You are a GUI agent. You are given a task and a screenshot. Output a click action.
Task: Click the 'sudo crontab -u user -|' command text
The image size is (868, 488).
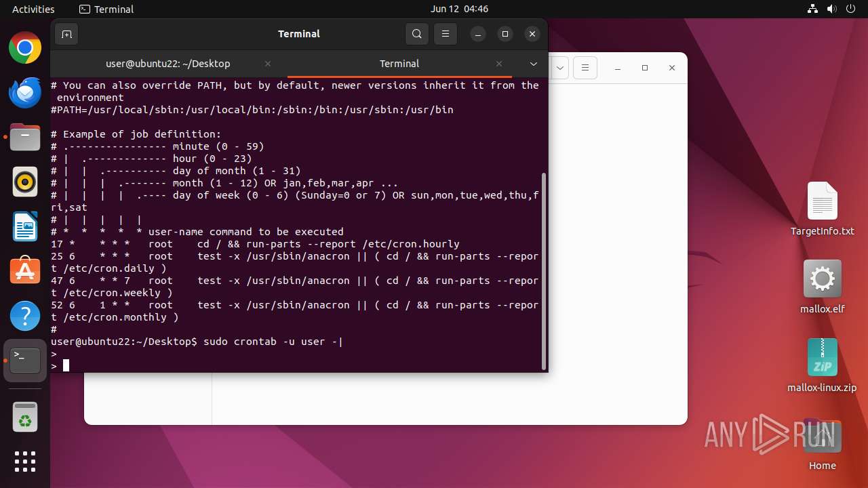(273, 342)
